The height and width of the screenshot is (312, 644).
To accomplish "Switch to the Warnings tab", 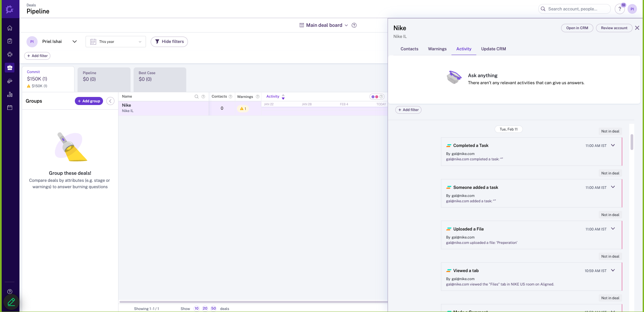I will [437, 49].
